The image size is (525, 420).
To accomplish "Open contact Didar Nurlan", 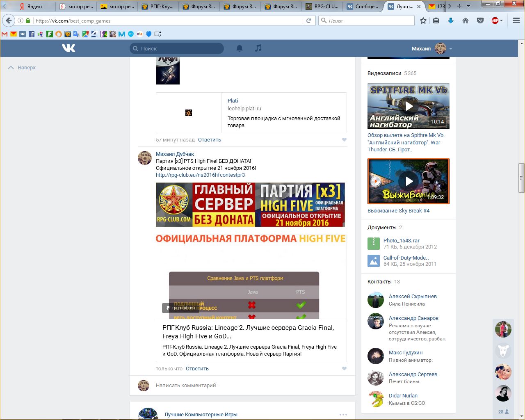I will 403,396.
